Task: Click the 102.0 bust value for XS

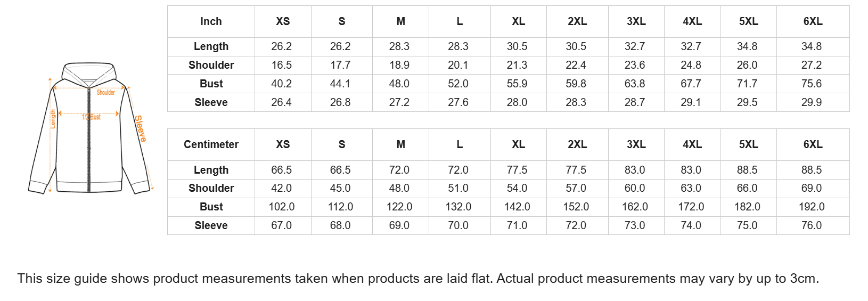Action: click(x=282, y=207)
